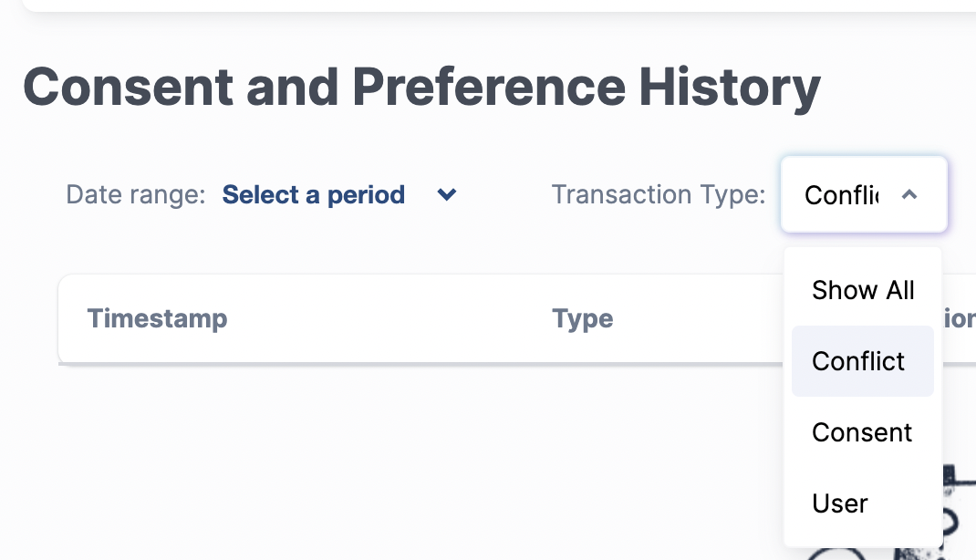Open the "Select a period" date range dropdown
The height and width of the screenshot is (560, 976).
click(x=314, y=194)
